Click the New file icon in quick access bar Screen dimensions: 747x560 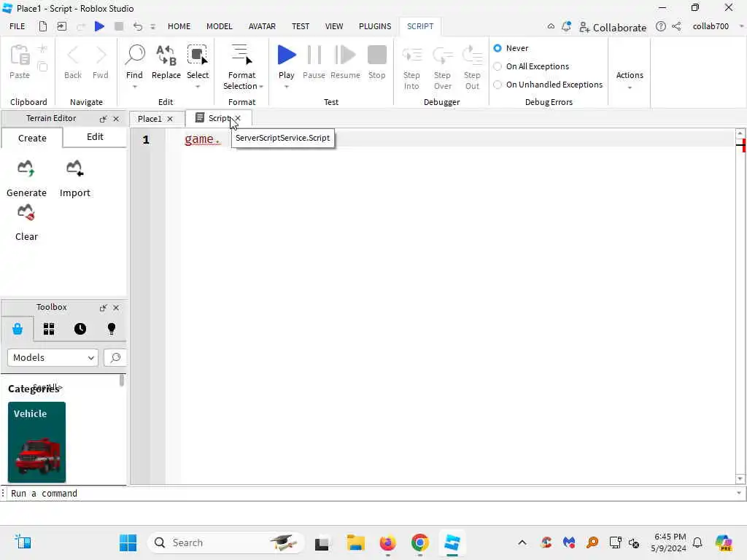(43, 26)
